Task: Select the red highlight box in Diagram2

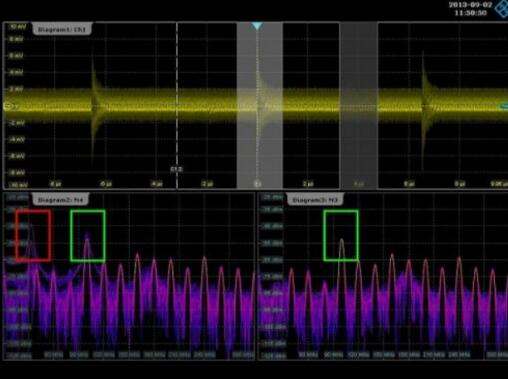Action: click(x=33, y=235)
